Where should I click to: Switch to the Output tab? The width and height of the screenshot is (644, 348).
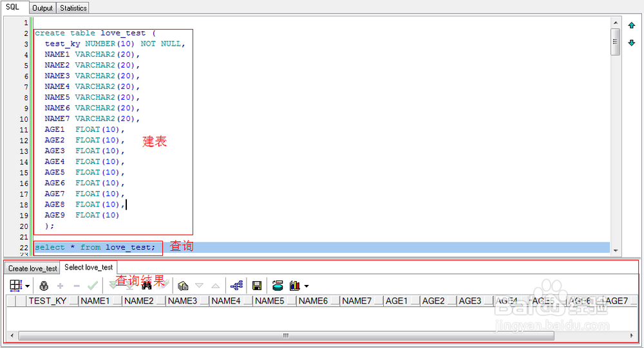(x=43, y=8)
